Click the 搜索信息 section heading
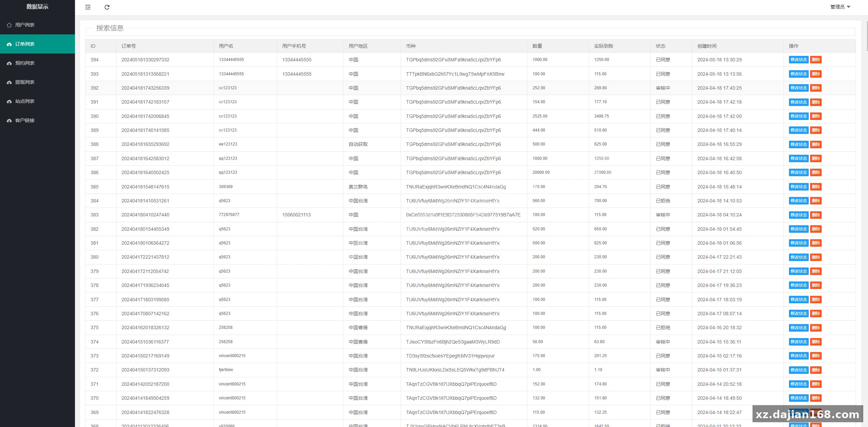This screenshot has height=427, width=868. [110, 28]
